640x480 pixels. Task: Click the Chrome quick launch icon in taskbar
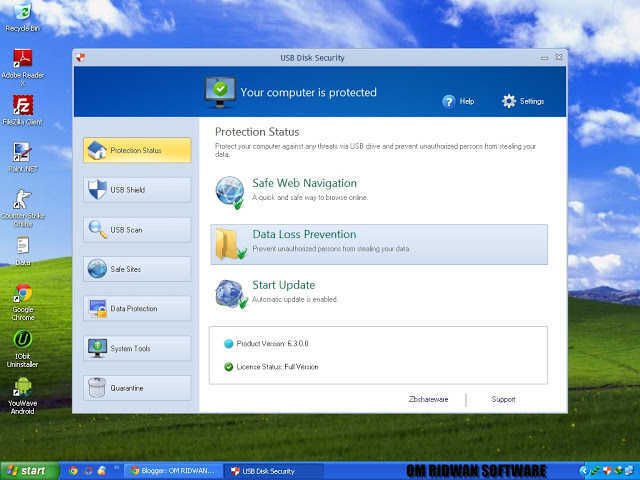(73, 471)
